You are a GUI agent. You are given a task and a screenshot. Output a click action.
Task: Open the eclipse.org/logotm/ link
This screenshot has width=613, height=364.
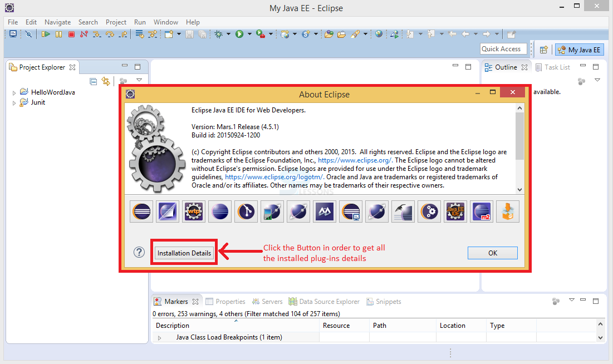(274, 177)
